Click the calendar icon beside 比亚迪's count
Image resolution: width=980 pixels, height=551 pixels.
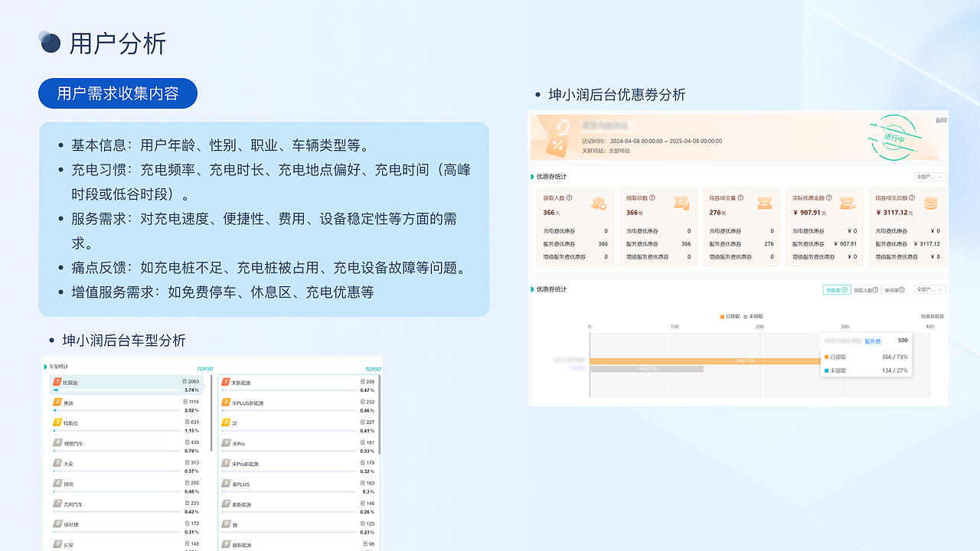tap(185, 380)
